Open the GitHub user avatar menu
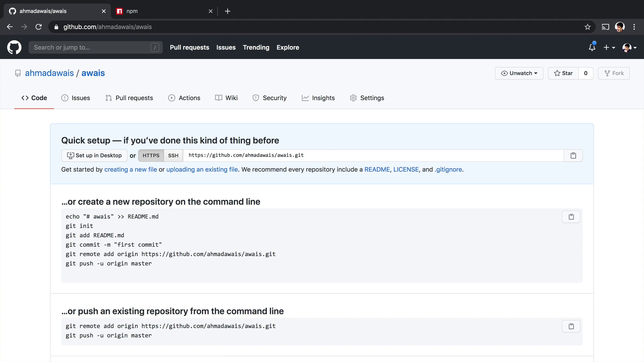This screenshot has width=644, height=362. (x=630, y=48)
